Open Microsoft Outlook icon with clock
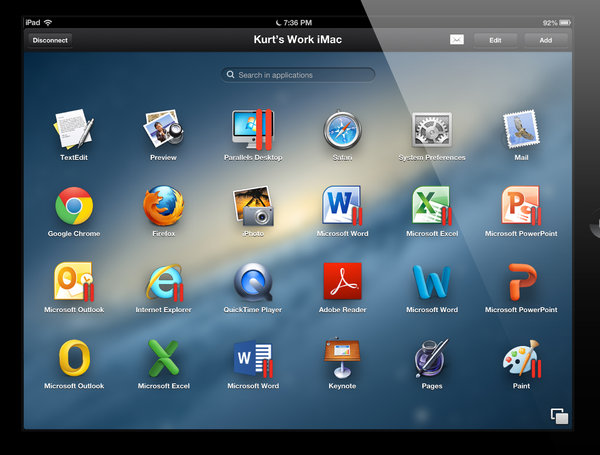Screen dimensions: 600x455 [x=74, y=282]
